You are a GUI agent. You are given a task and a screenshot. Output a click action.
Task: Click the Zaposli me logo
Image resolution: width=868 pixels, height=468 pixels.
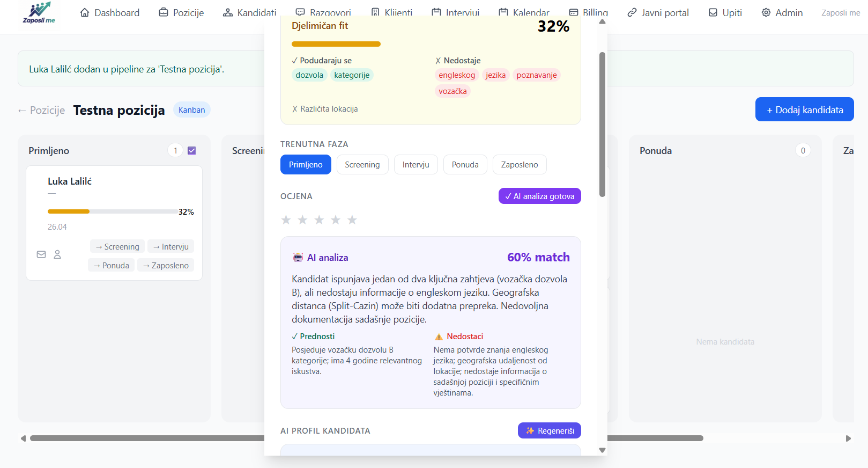tap(39, 12)
